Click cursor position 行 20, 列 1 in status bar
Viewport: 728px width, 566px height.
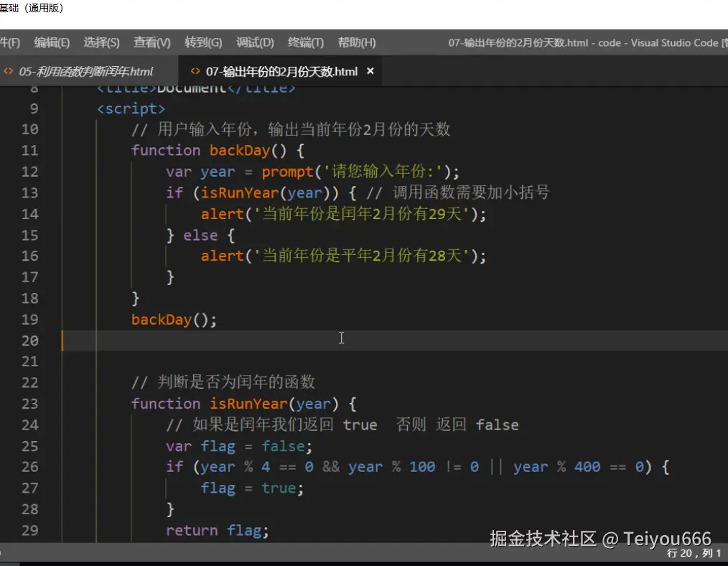[694, 553]
